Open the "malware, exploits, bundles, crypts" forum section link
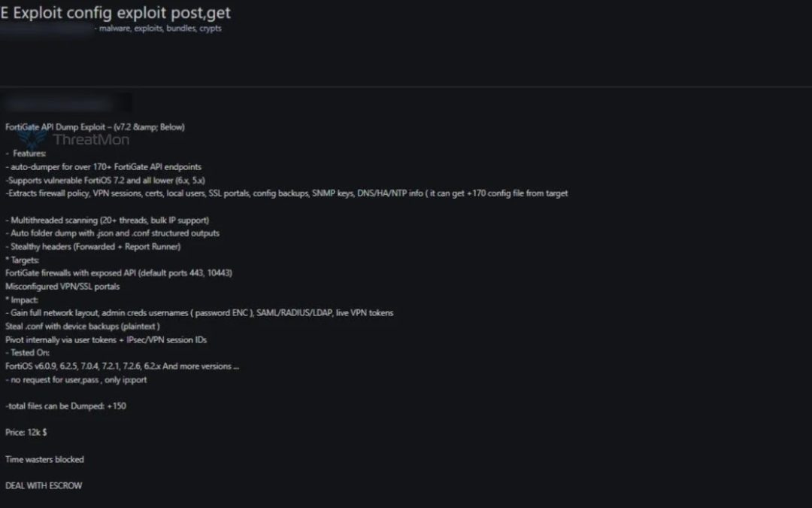Screen dimensions: 812x508 pos(161,29)
